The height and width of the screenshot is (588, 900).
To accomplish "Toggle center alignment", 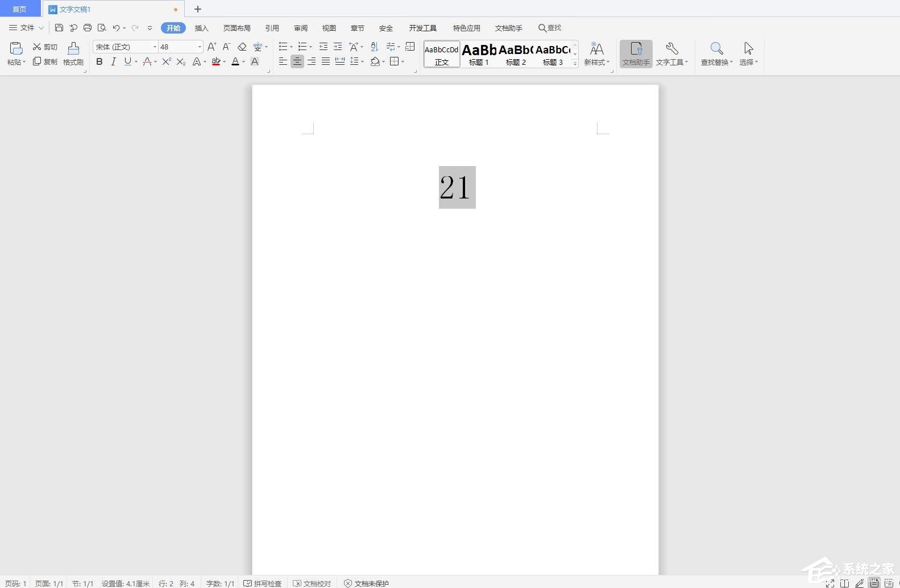I will [x=297, y=61].
